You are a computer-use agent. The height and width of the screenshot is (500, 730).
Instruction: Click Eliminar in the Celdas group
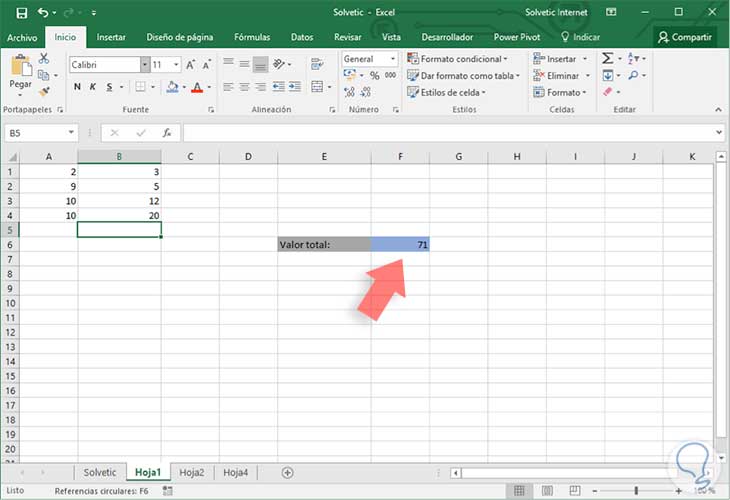(562, 75)
